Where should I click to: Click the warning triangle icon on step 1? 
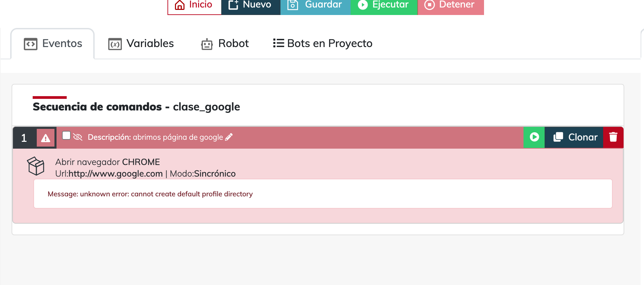pyautogui.click(x=46, y=138)
